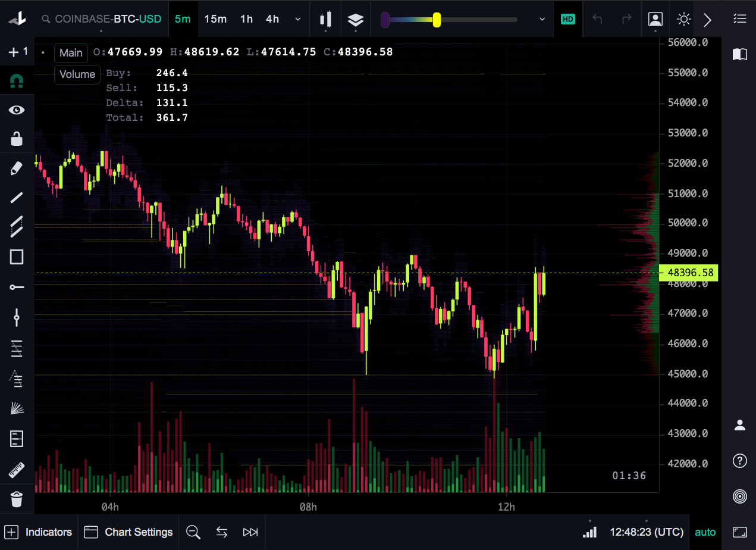
Task: Open the book documentation panel icon
Action: coord(739,55)
